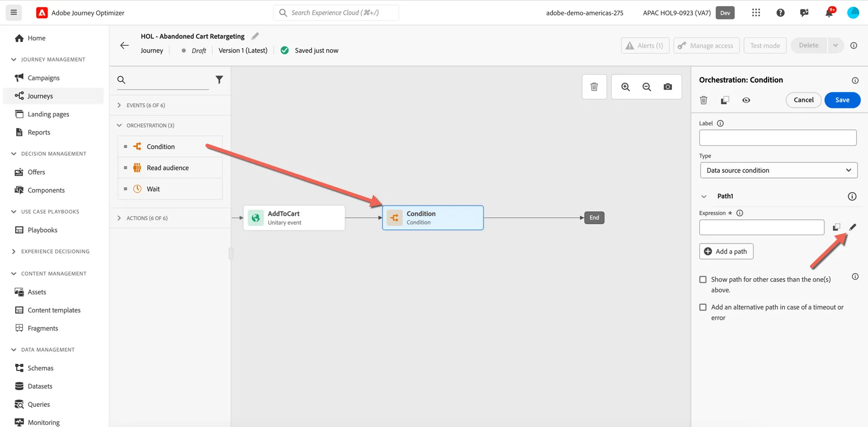Expand the Events section

(119, 105)
